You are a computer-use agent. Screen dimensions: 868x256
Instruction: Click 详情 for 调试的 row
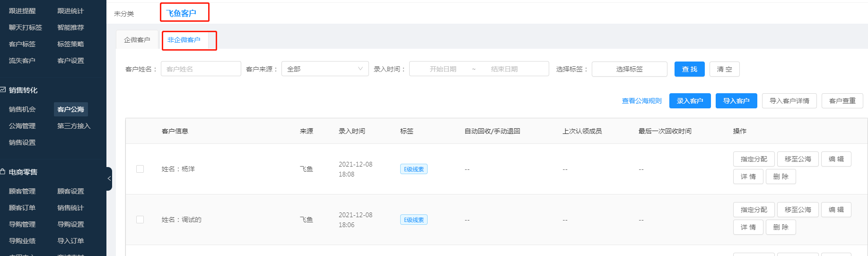click(x=748, y=227)
